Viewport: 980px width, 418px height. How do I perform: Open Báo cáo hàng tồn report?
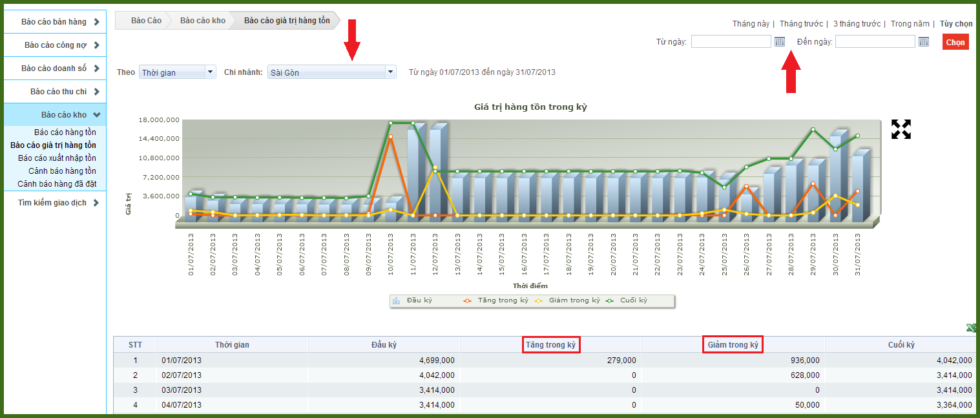(65, 132)
